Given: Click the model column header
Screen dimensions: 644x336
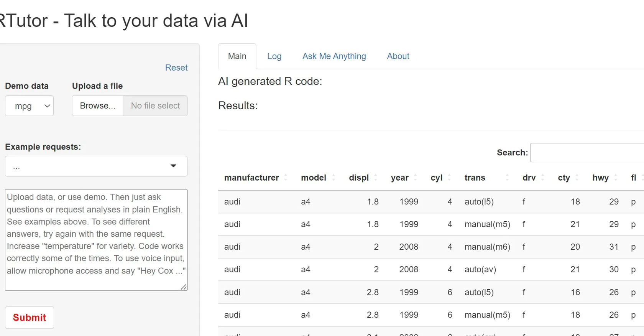Looking at the screenshot, I should (314, 178).
